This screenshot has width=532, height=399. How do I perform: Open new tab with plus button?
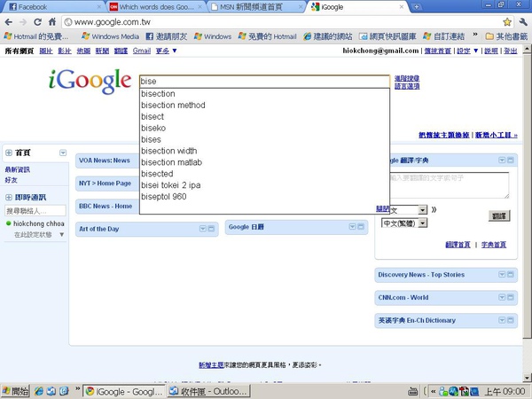pos(417,7)
